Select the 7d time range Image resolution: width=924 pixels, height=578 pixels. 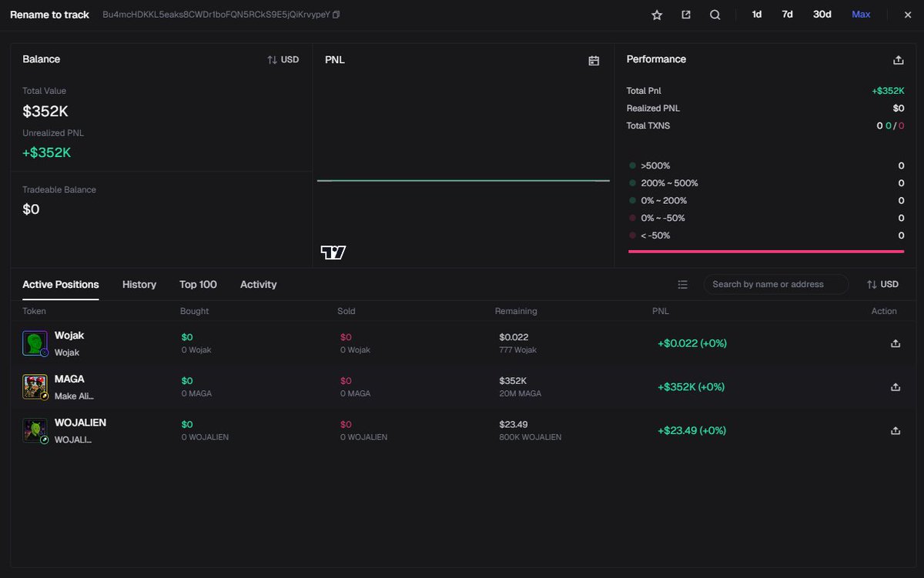coord(787,15)
